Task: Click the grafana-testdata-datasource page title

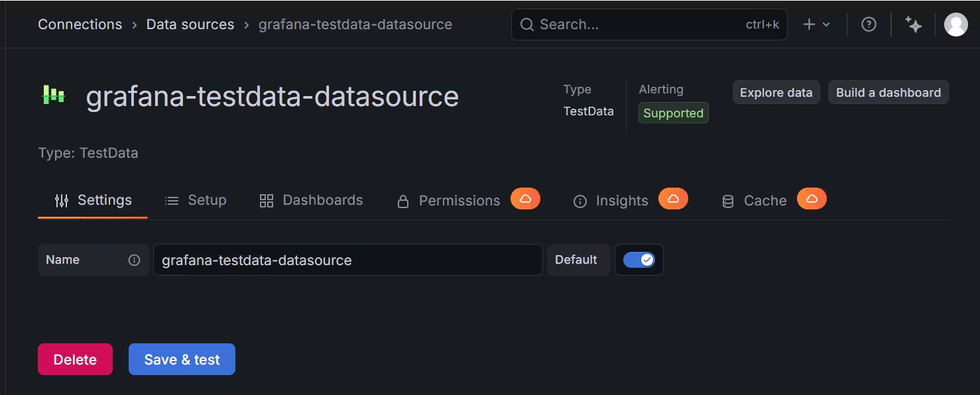Action: pos(272,96)
